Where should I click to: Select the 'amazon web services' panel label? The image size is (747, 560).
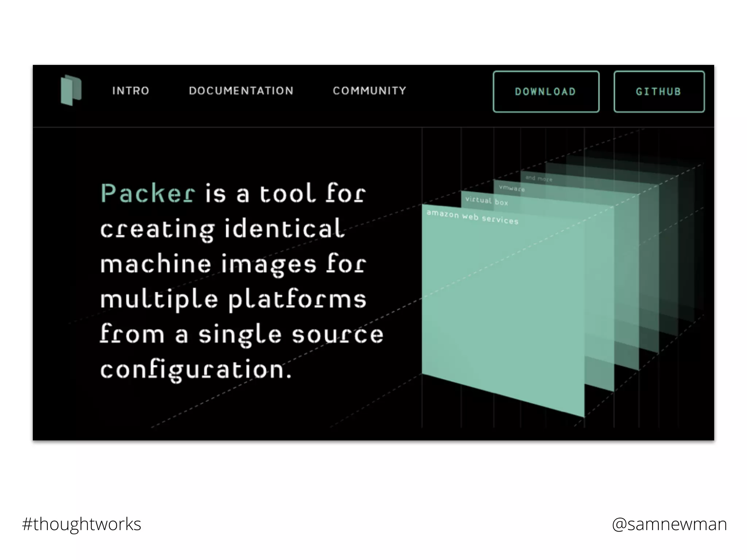tap(472, 217)
